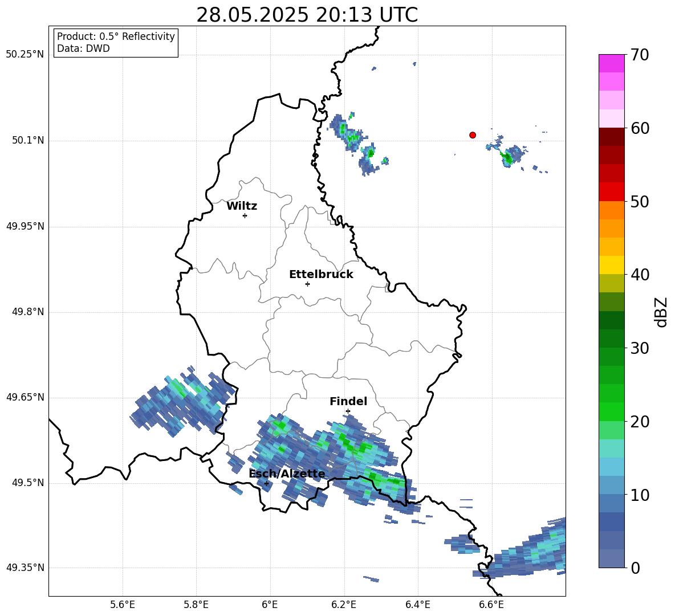Viewport: 675px width, 616px height.
Task: Pick the yellow colorbar swatch at 40 dBZ
Action: tap(611, 265)
